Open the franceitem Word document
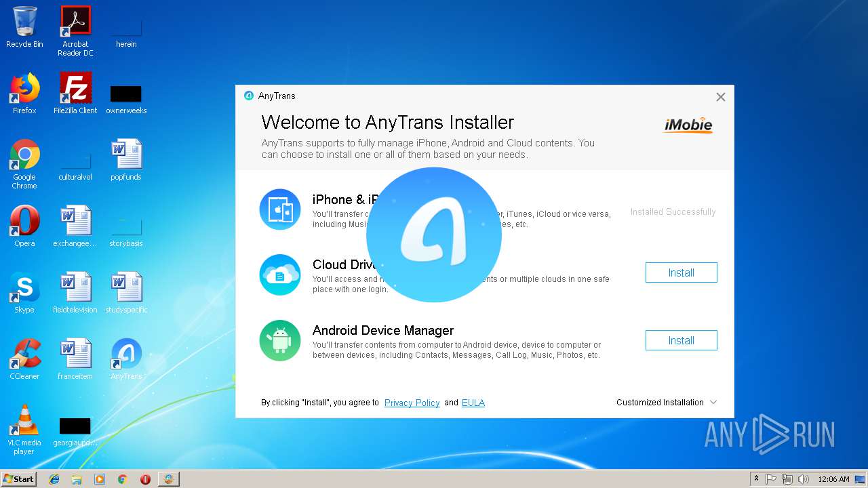 [75, 359]
